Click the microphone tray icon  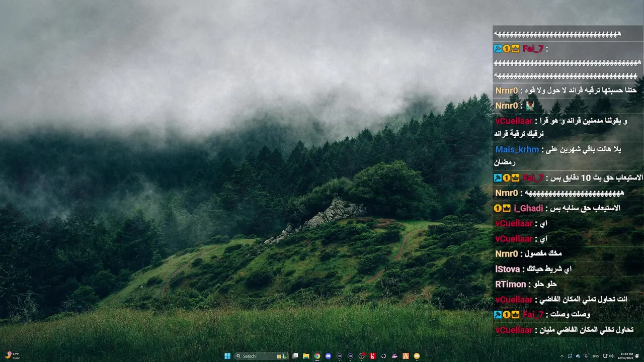point(586,356)
